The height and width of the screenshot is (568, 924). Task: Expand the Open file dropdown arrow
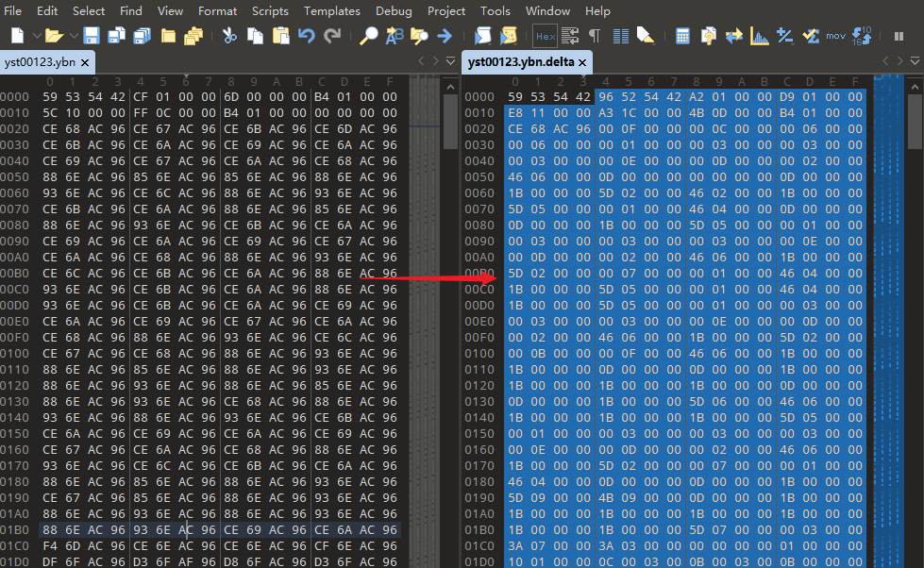pos(72,36)
